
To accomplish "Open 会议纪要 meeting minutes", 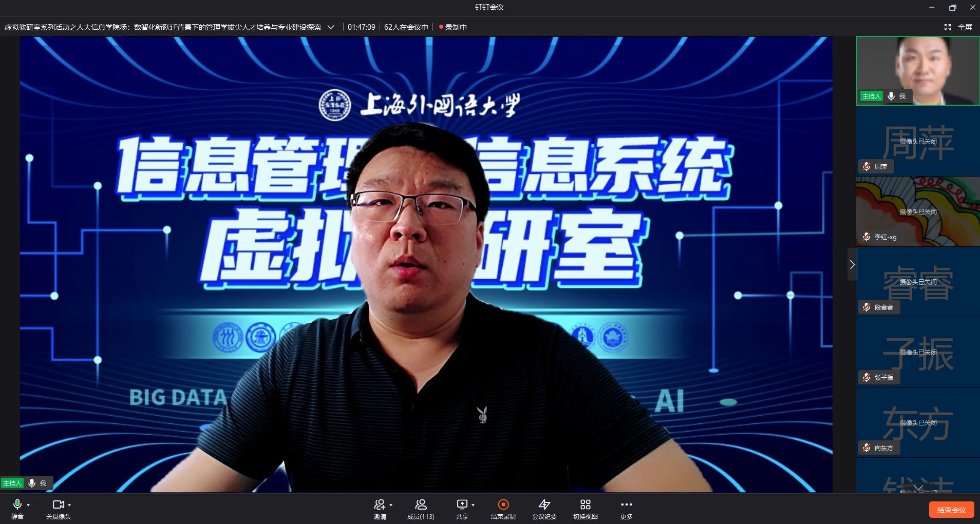I will pyautogui.click(x=544, y=505).
